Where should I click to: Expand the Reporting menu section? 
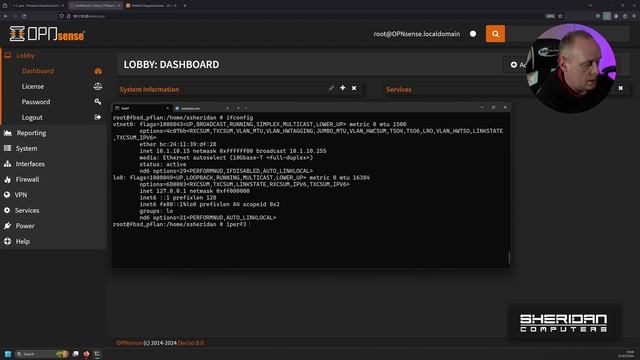pyautogui.click(x=31, y=133)
